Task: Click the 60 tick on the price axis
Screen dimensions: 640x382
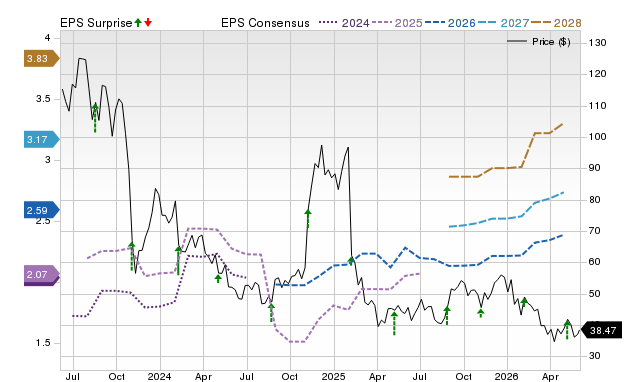Action: (x=595, y=262)
